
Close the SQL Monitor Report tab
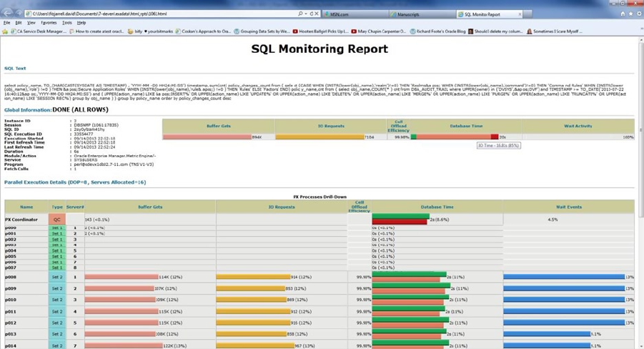point(520,14)
